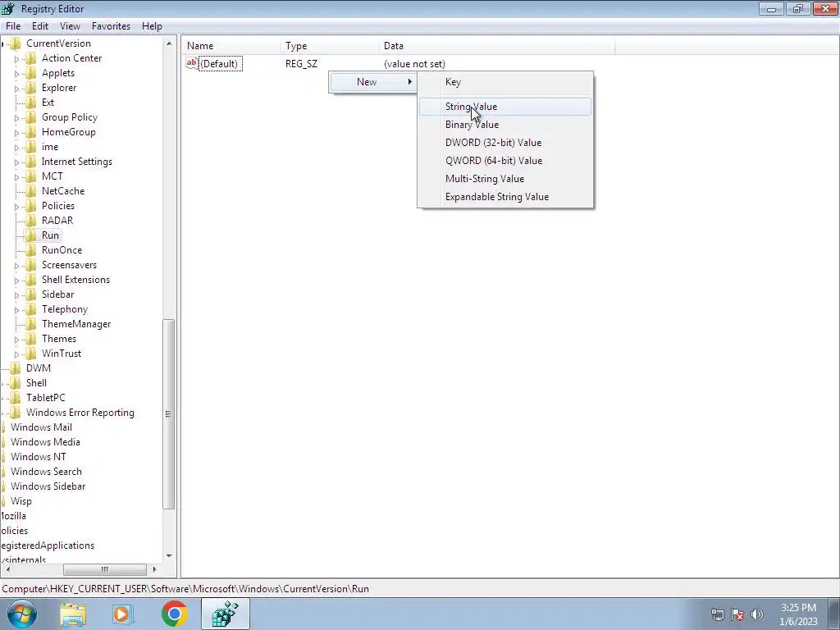Click the Action Center folder icon
Viewport: 840px width, 630px height.
(32, 58)
